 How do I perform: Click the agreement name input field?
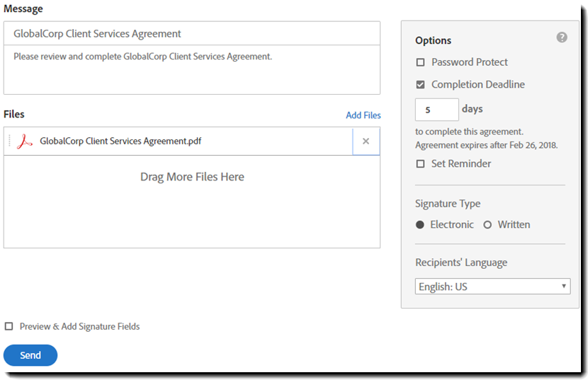tap(191, 33)
